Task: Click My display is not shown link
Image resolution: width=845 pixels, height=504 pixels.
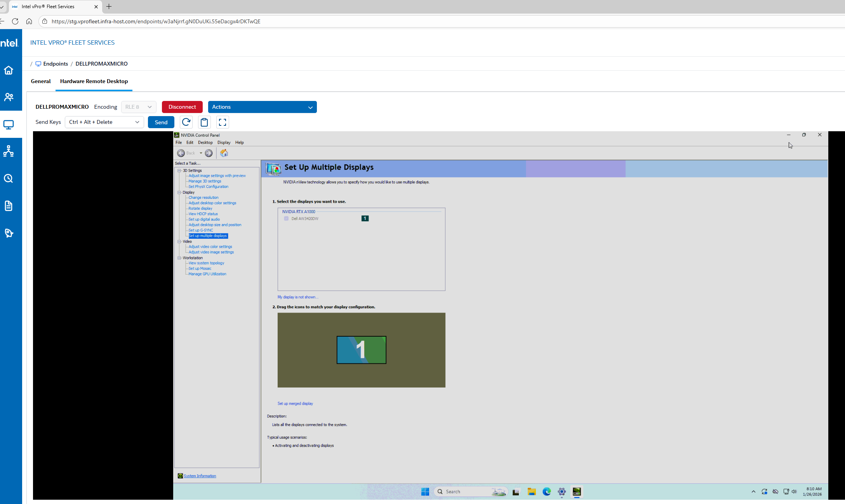Action: (x=298, y=297)
